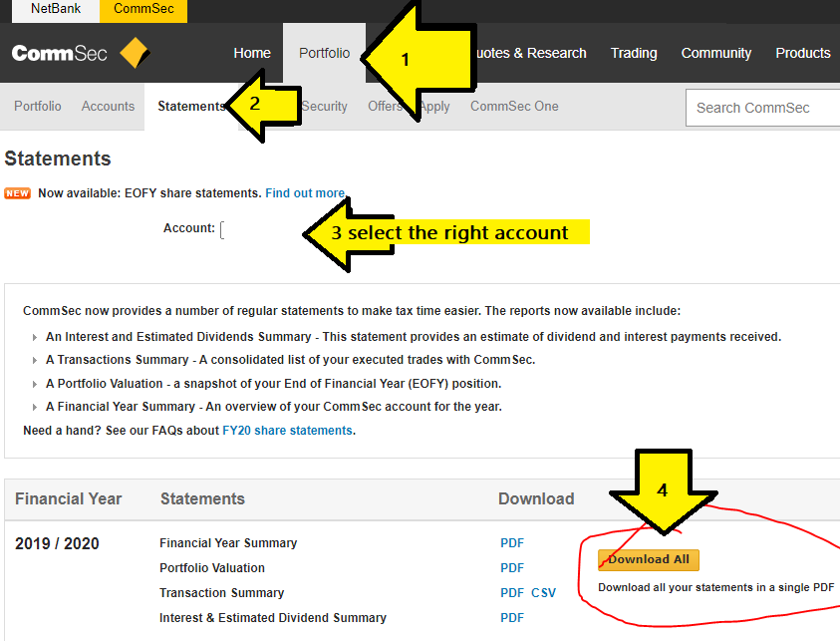Click the Financial Year column header

(x=68, y=499)
